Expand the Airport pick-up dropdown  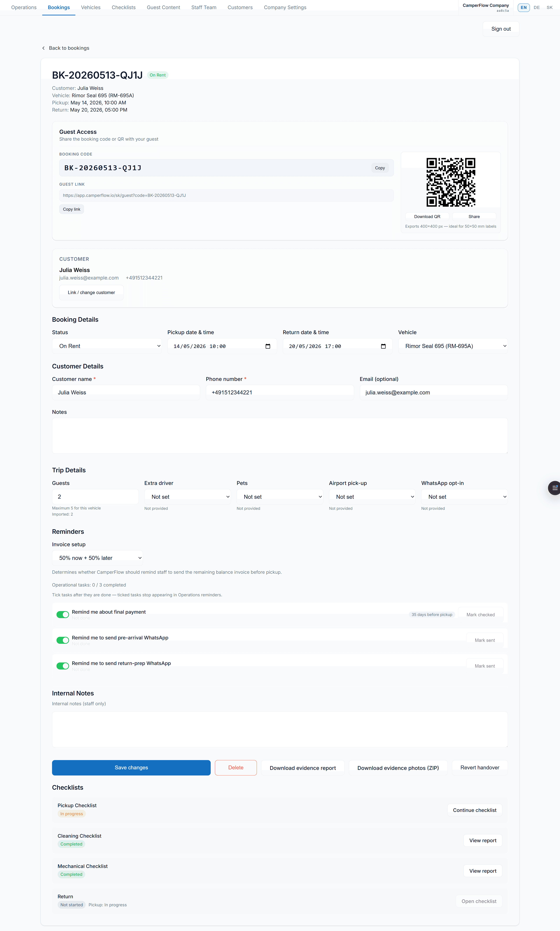[372, 497]
